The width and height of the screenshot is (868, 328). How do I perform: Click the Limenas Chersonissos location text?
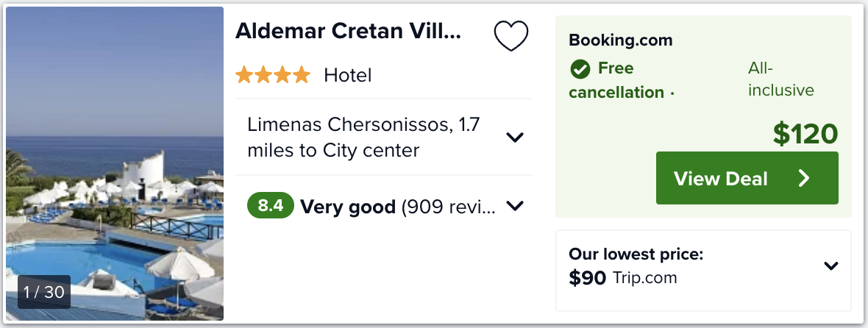pos(363,138)
